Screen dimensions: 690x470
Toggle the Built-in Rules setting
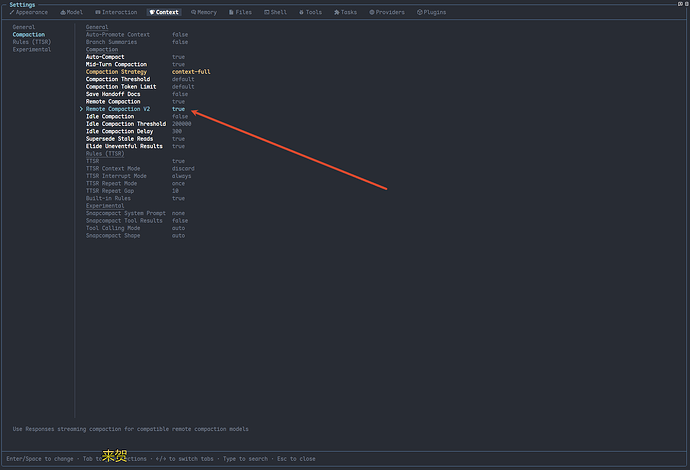click(x=136, y=199)
